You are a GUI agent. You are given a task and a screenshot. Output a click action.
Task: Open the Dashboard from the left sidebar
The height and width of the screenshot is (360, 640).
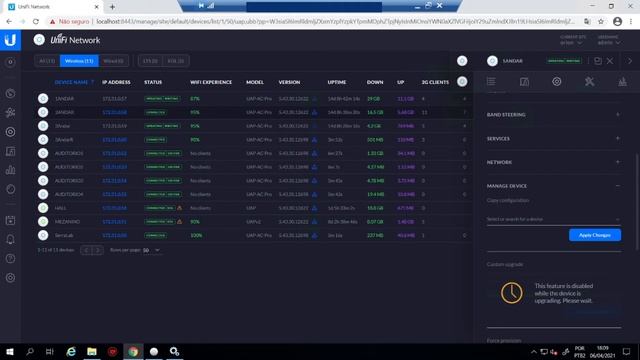pyautogui.click(x=11, y=93)
